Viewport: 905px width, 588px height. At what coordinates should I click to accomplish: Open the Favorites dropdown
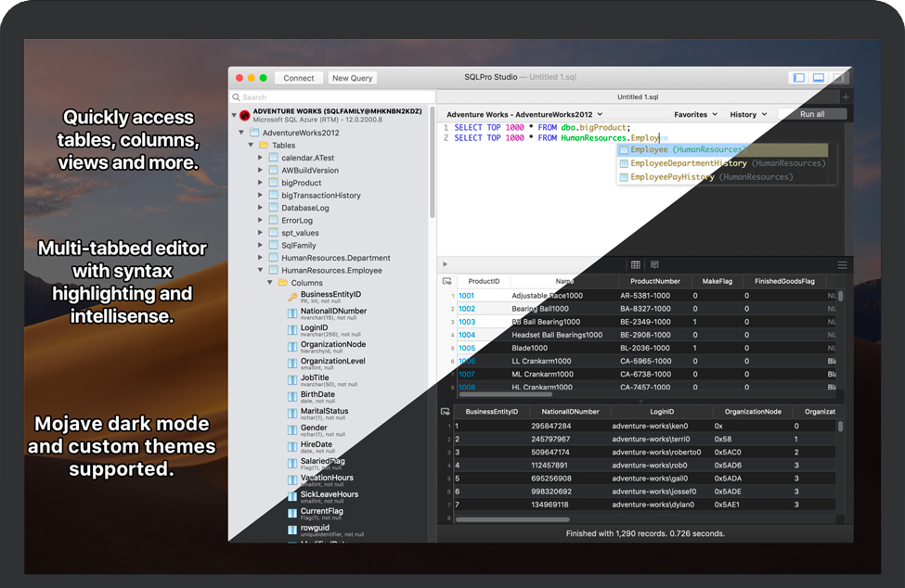click(695, 115)
